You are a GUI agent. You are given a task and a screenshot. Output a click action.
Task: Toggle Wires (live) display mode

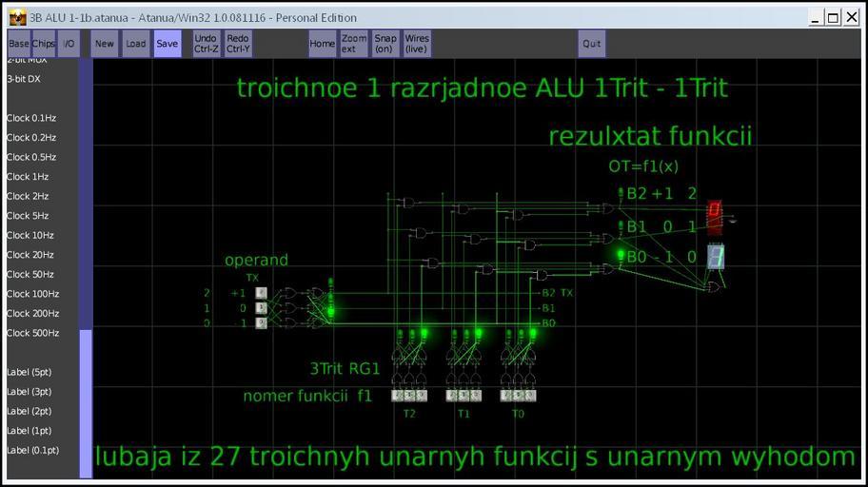(417, 44)
